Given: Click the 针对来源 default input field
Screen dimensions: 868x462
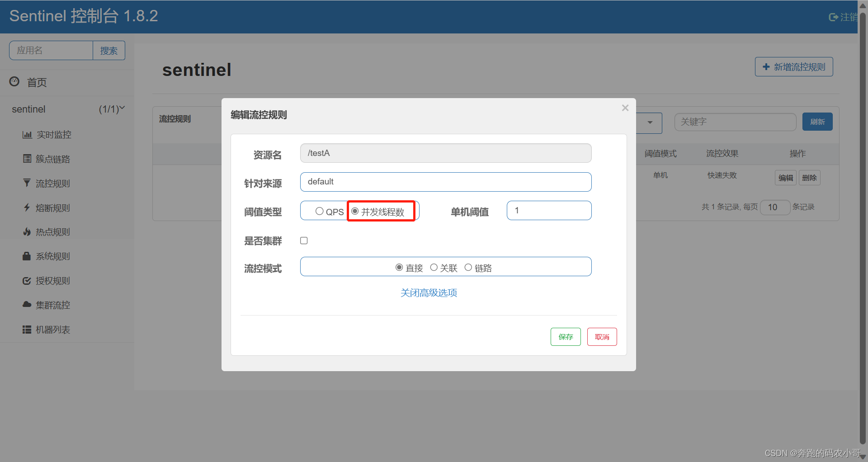Looking at the screenshot, I should (446, 182).
